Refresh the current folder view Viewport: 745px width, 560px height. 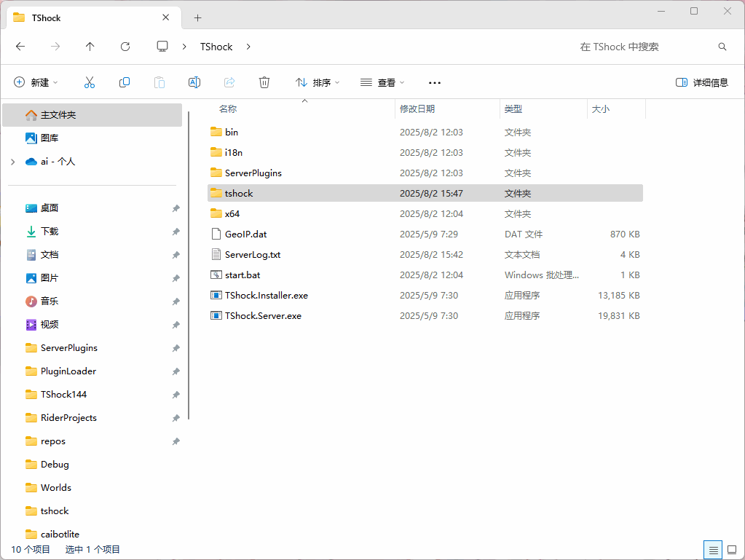pyautogui.click(x=125, y=47)
